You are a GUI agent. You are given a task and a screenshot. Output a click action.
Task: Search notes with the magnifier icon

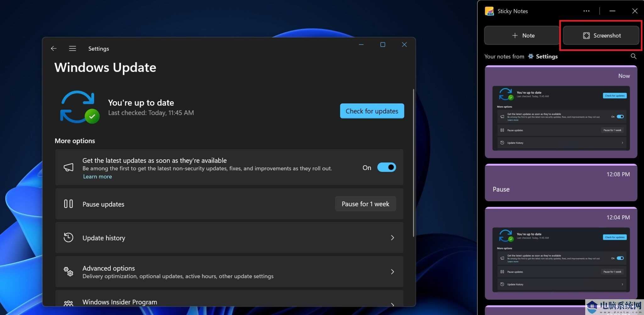tap(633, 56)
